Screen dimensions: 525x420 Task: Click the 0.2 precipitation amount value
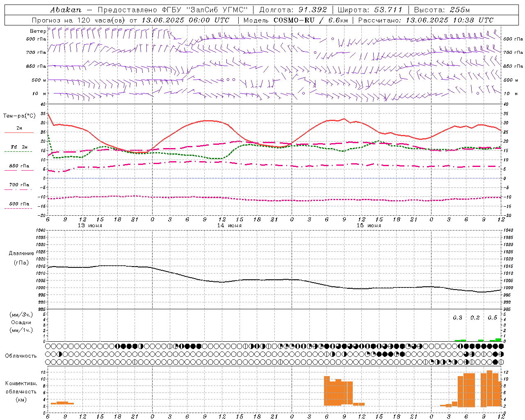[x=475, y=318]
